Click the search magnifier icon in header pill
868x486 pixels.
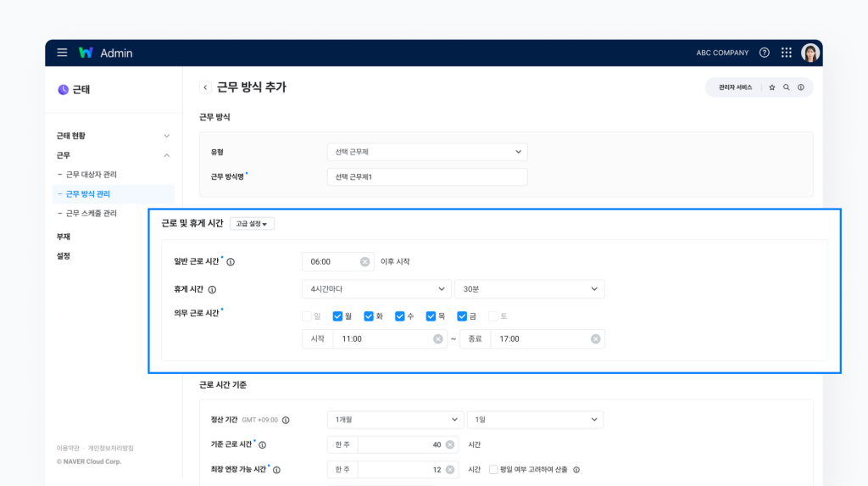click(786, 87)
